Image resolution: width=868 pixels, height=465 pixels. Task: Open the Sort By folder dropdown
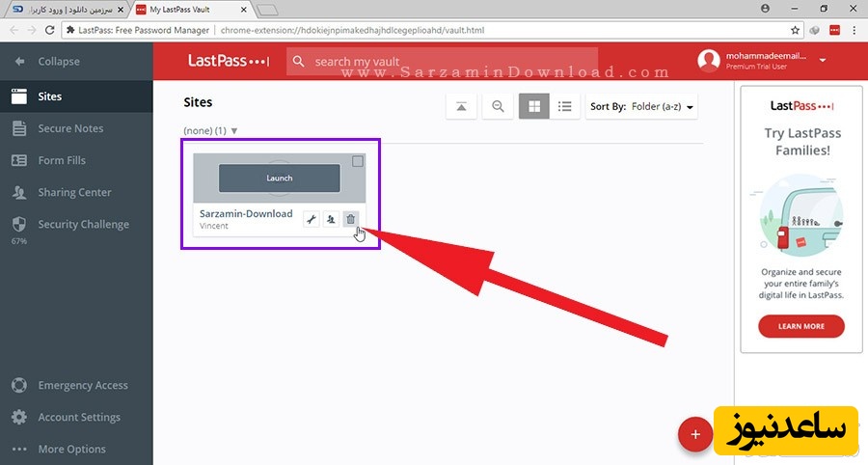(x=641, y=106)
